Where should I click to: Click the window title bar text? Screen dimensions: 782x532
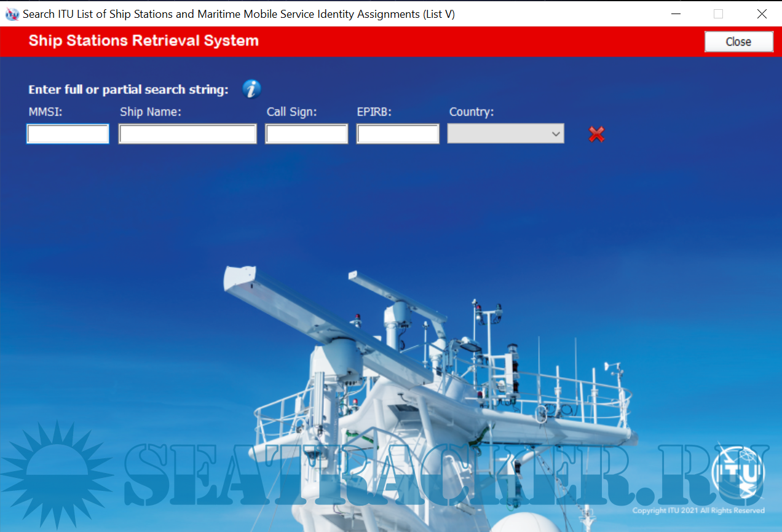(239, 14)
